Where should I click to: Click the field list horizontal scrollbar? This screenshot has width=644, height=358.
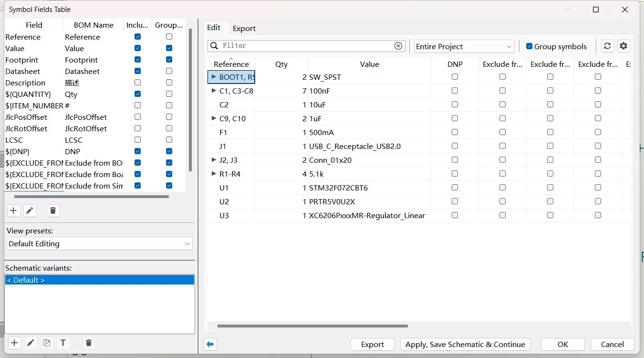[x=92, y=196]
